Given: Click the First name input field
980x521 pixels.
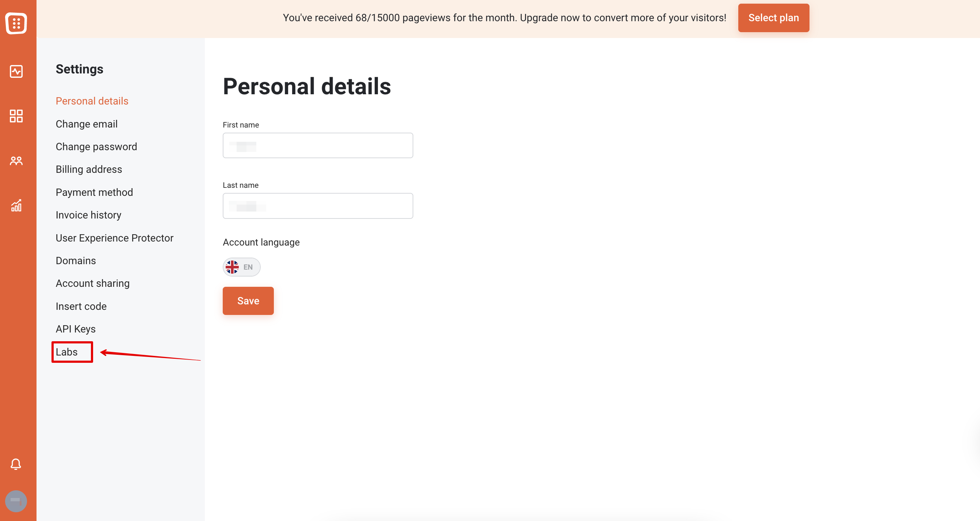Looking at the screenshot, I should pyautogui.click(x=318, y=145).
